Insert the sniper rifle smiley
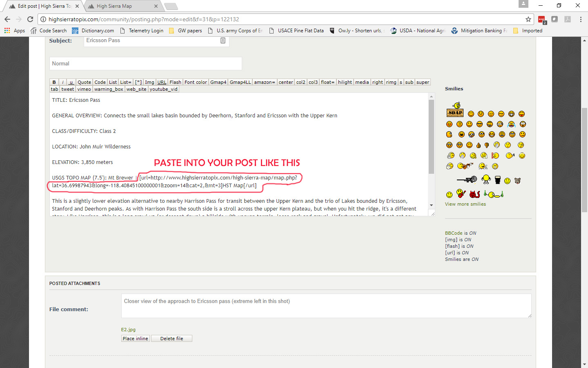 (x=467, y=179)
